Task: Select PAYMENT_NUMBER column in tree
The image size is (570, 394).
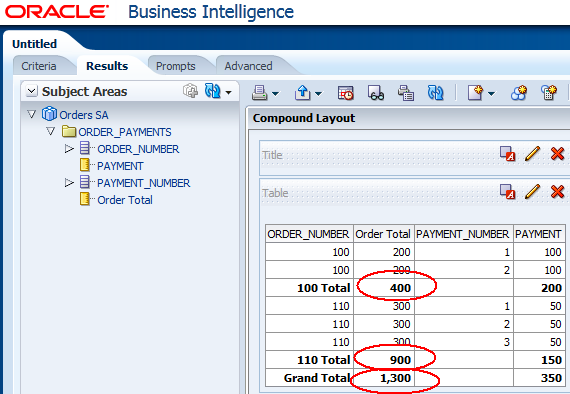Action: pos(144,183)
